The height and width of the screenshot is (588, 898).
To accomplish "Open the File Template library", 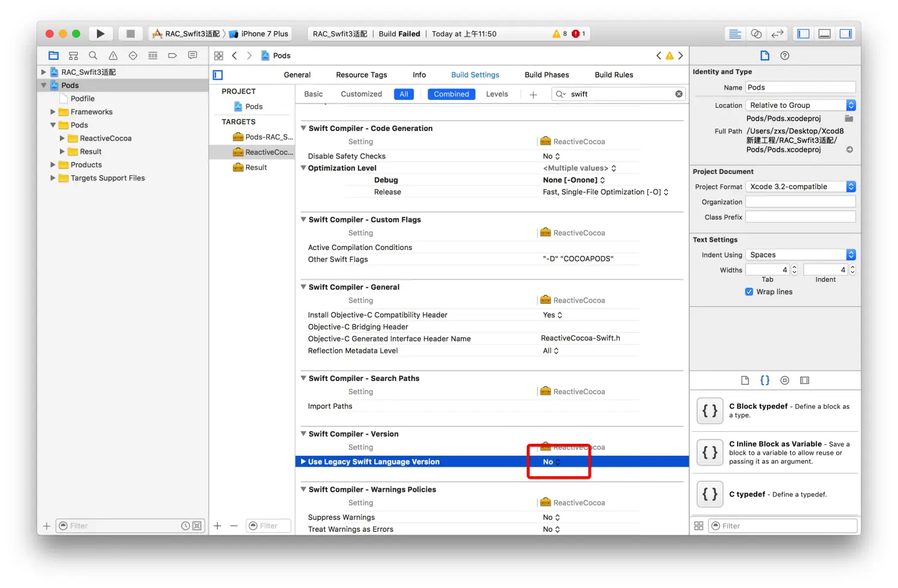I will tap(745, 380).
